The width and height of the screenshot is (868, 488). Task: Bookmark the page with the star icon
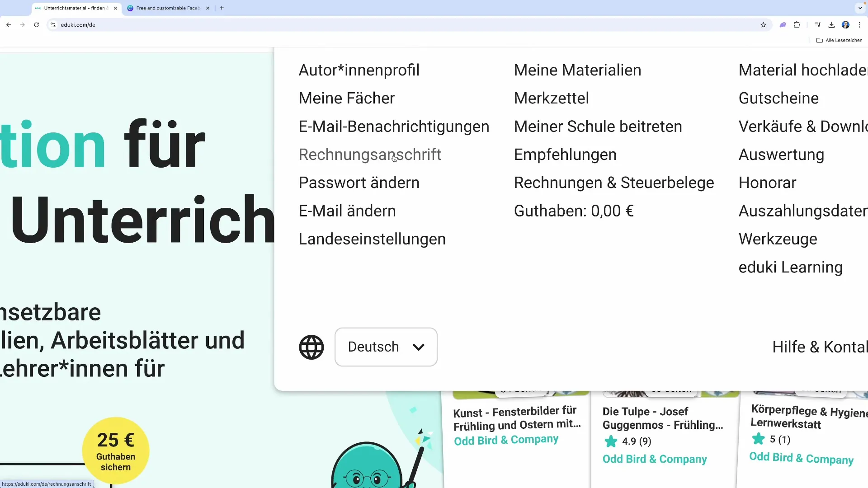[763, 25]
